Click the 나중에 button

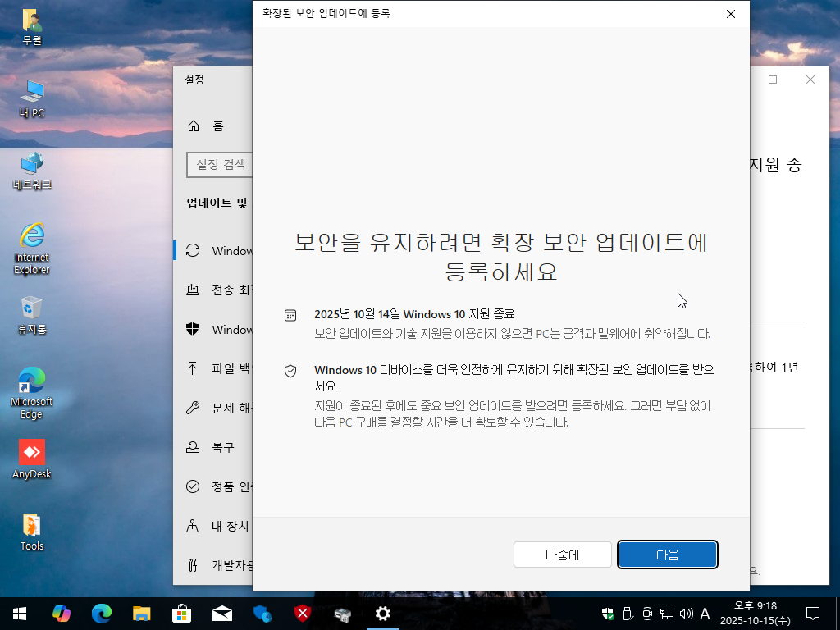pos(562,555)
